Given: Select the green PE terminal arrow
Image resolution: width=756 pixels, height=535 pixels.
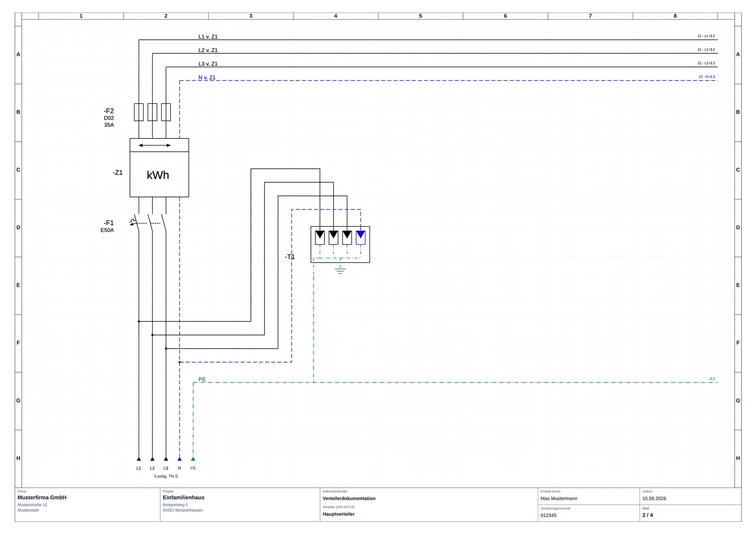Looking at the screenshot, I should 193,459.
